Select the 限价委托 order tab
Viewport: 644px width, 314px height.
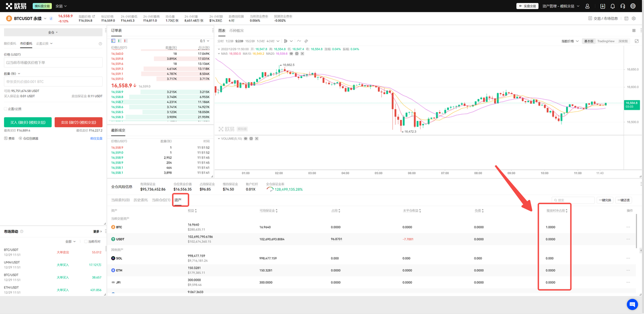pyautogui.click(x=10, y=44)
